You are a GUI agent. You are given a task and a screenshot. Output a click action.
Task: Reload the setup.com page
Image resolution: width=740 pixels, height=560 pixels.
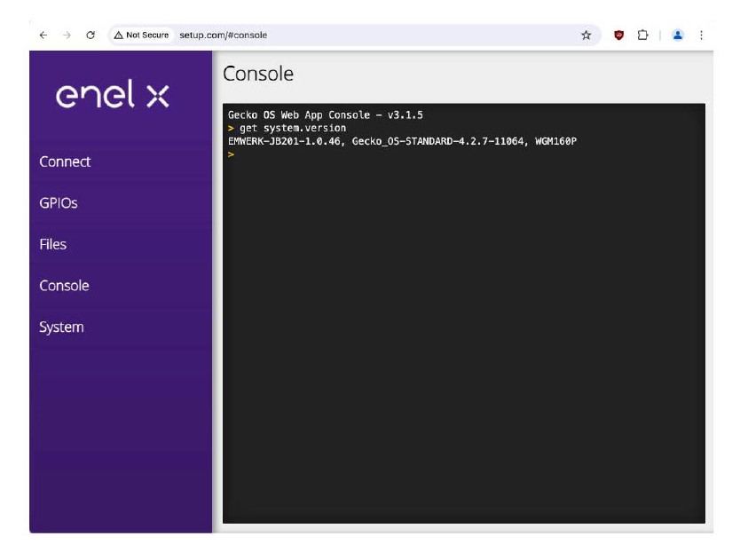[91, 35]
